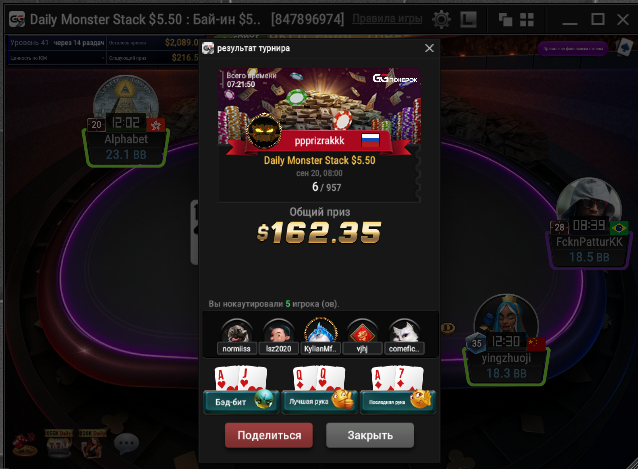Open the roulette and dice casino icon
The width and height of the screenshot is (638, 469).
[25, 444]
